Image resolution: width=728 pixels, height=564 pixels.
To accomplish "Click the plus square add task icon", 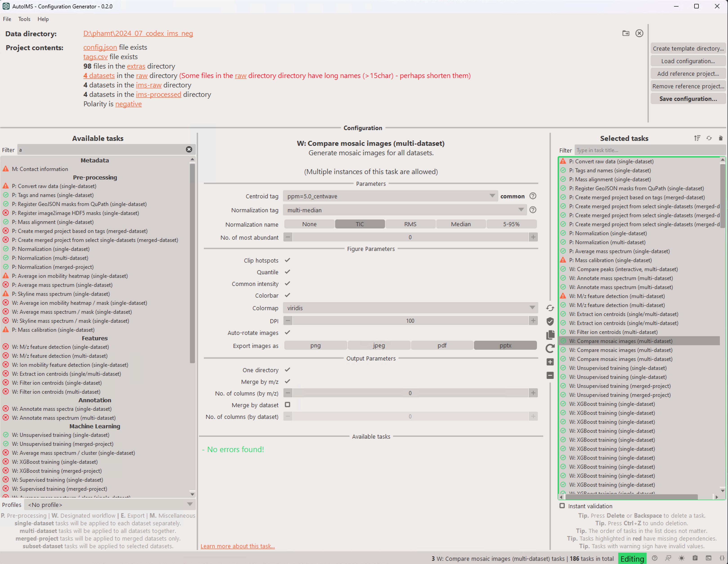I will [x=550, y=362].
